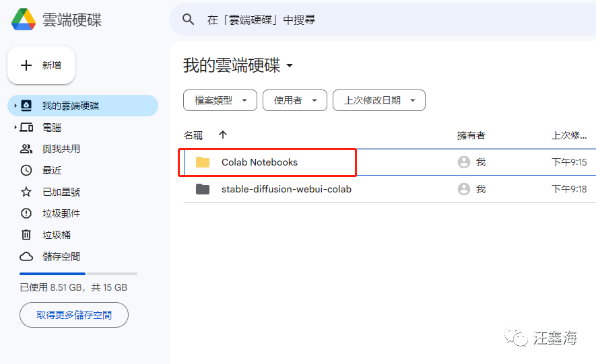Screen dimensions: 596x364
Task: Click the 擁有者 column header
Action: pyautogui.click(x=471, y=135)
